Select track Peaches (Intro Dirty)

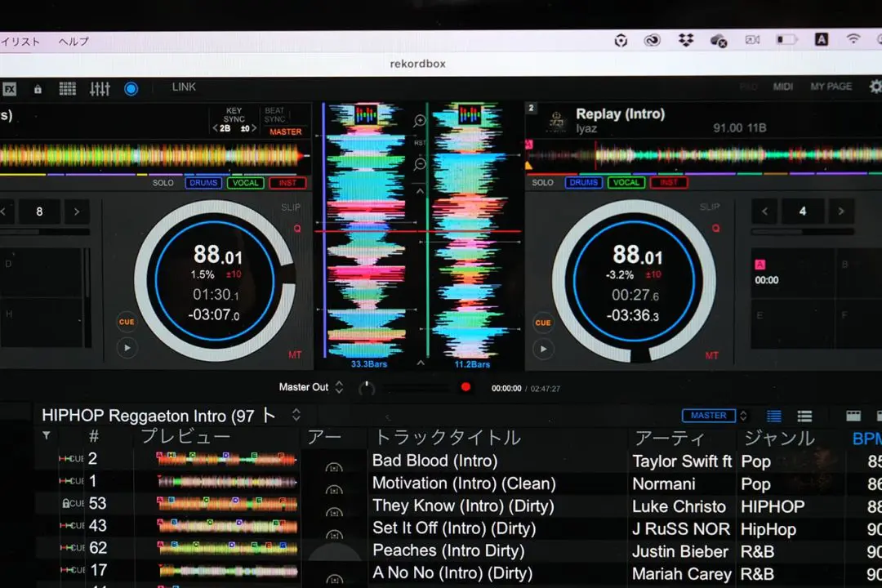pyautogui.click(x=448, y=550)
